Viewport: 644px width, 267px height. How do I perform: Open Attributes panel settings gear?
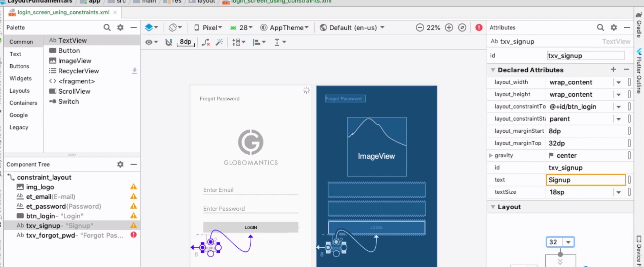pyautogui.click(x=614, y=27)
